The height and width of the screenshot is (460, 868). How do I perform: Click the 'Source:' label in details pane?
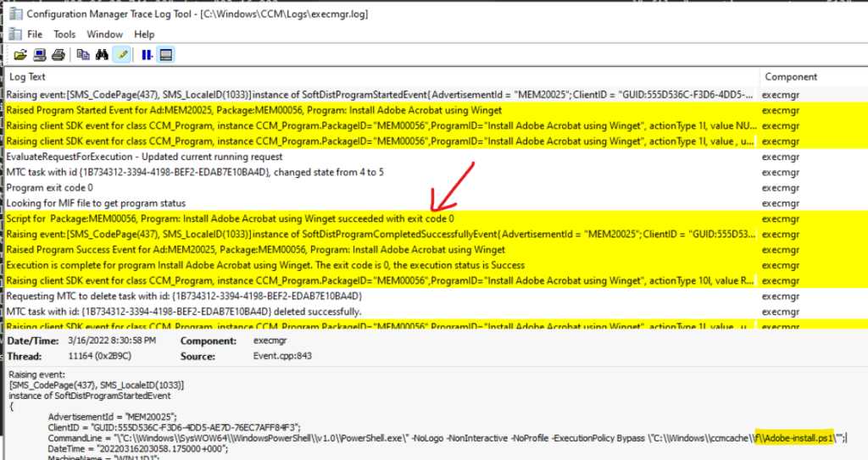[198, 357]
